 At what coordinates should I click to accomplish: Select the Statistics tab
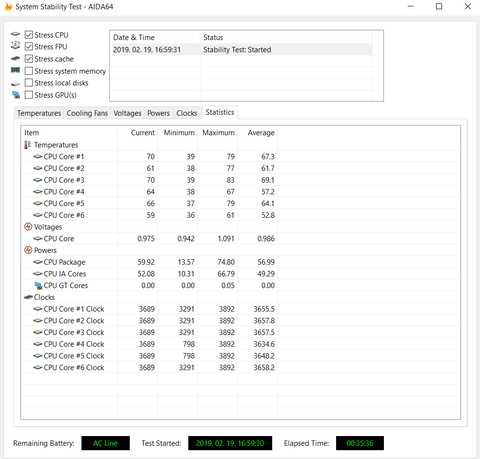coord(220,112)
